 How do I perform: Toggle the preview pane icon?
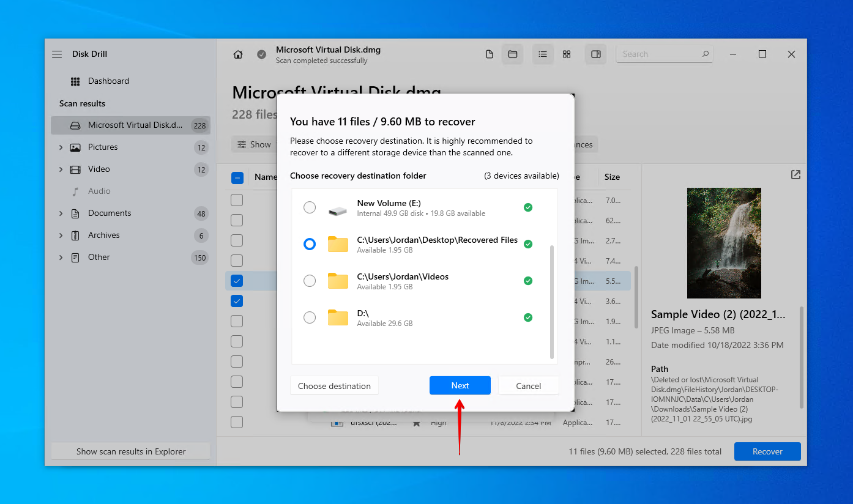tap(596, 54)
